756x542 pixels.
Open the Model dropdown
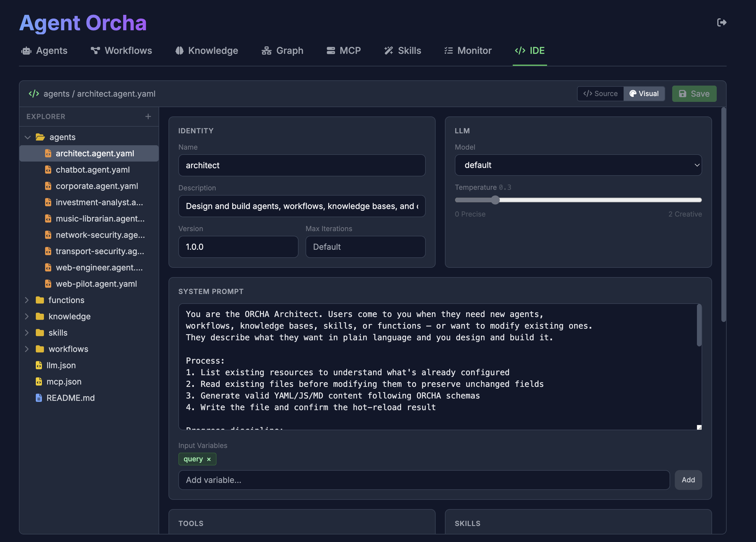(x=578, y=165)
